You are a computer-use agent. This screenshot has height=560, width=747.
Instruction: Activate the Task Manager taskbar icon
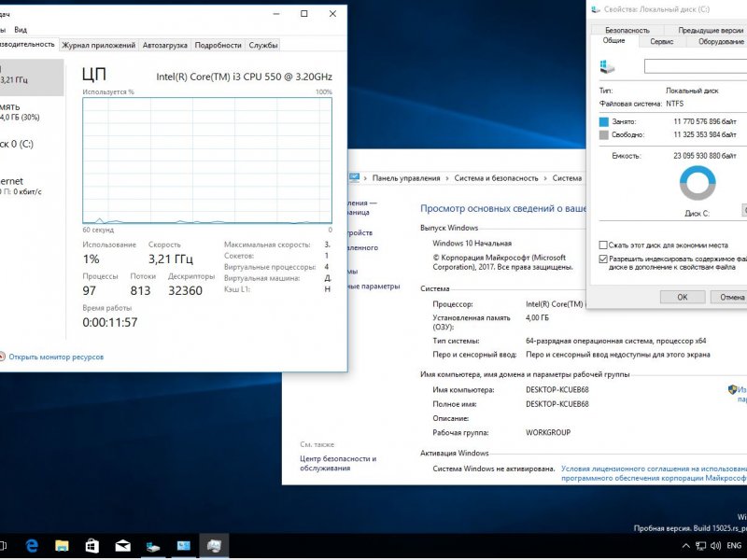[214, 546]
